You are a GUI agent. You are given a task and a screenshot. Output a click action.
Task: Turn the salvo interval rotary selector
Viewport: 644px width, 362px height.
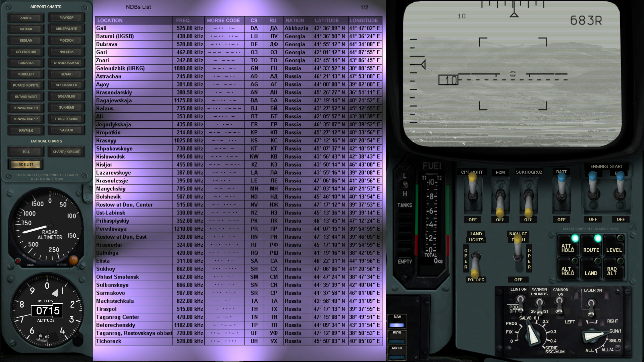[x=532, y=334]
